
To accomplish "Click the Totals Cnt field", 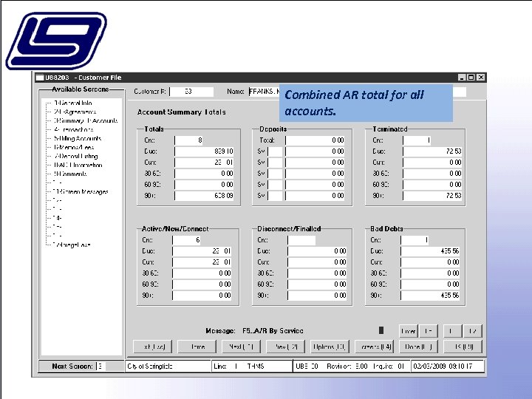I will (188, 140).
